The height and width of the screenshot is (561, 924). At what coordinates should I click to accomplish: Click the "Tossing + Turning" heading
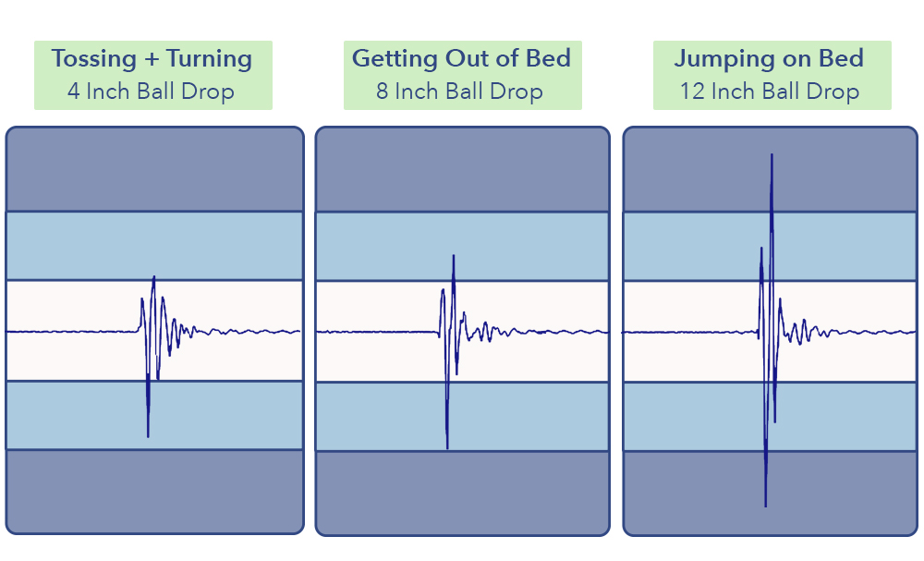tap(152, 59)
